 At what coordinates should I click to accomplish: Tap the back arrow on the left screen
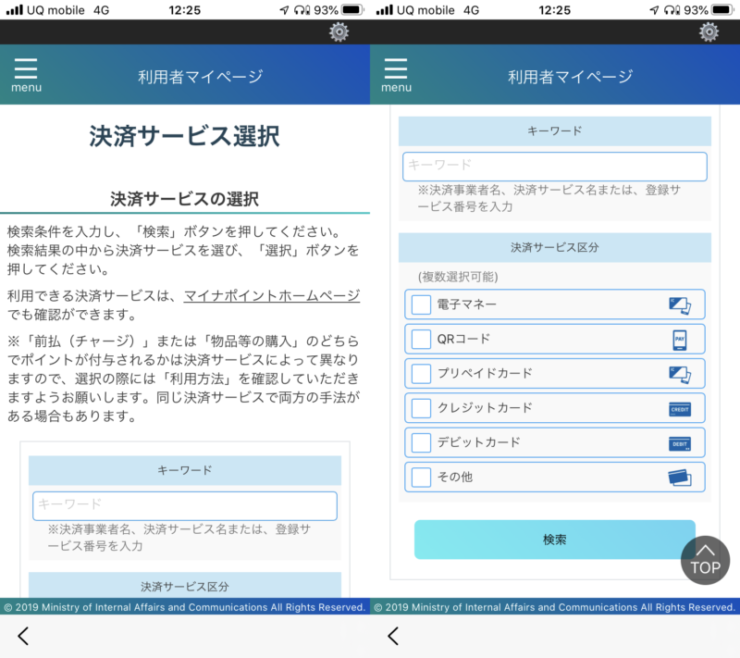point(23,636)
